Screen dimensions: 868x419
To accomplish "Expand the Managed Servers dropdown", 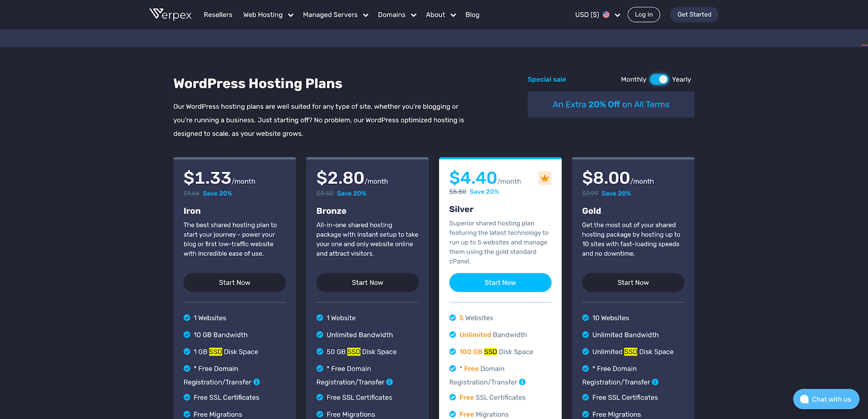I will coord(335,15).
